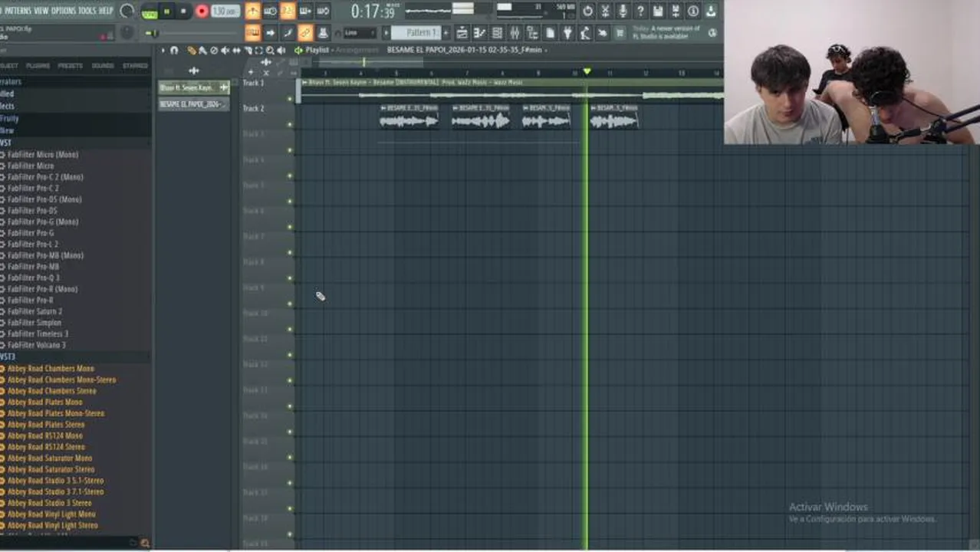The width and height of the screenshot is (980, 552).
Task: Click the download content library icon
Action: point(712,11)
